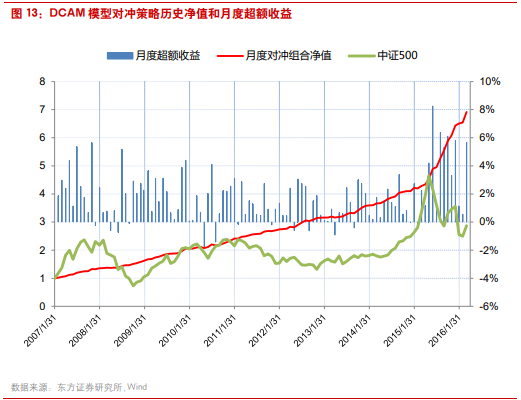Screen dimensions: 521x400
Task: Click left axis value '3'
Action: 42,222
